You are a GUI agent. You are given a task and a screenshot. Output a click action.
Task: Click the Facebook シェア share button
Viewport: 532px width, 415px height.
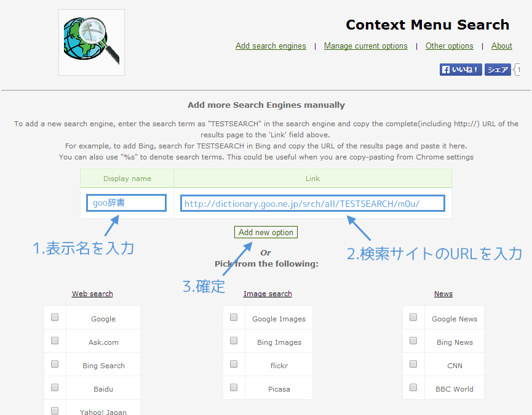498,70
